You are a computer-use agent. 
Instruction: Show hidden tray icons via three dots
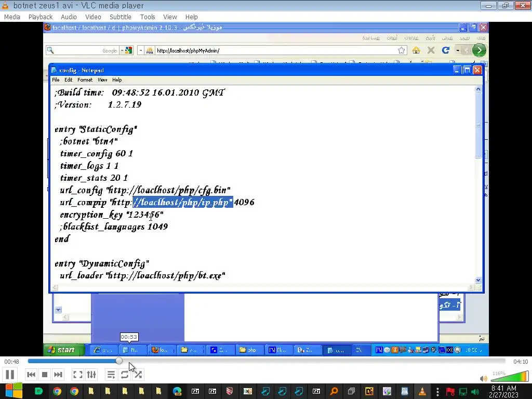(x=437, y=392)
